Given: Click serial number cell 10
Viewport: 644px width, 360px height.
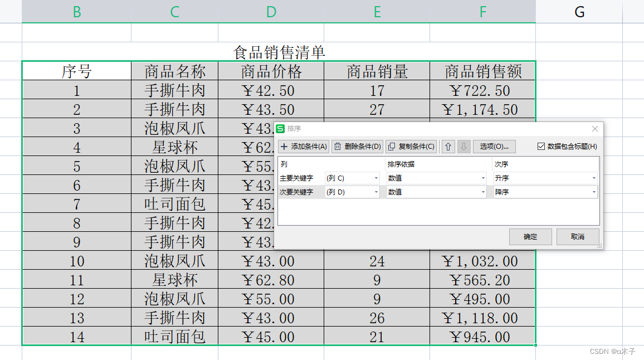Looking at the screenshot, I should click(77, 261).
